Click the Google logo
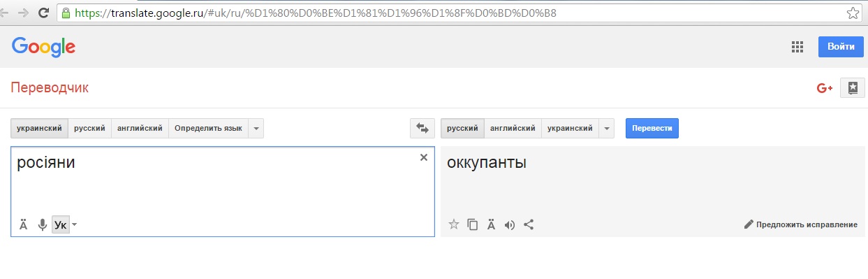The width and height of the screenshot is (868, 279). tap(43, 47)
